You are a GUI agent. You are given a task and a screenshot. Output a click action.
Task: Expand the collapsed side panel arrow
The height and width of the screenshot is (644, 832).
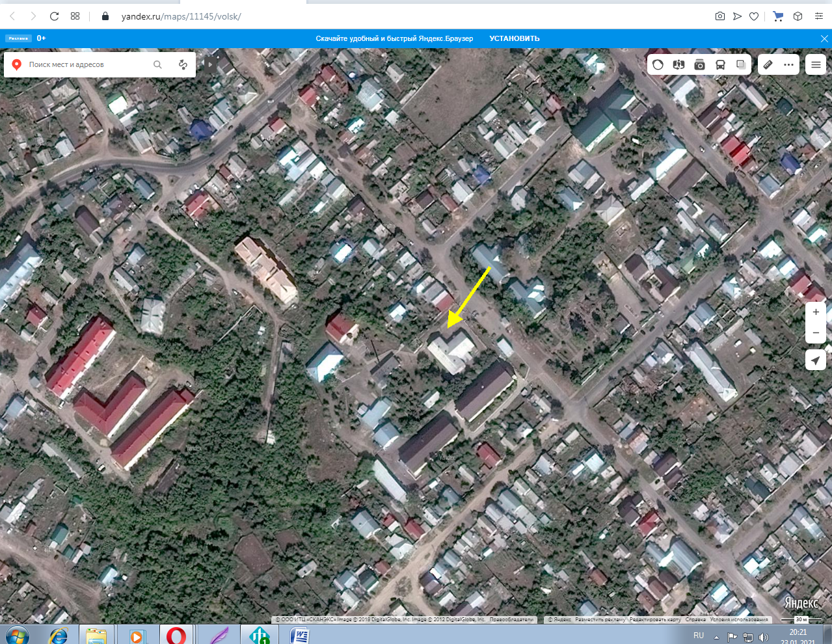pos(209,64)
